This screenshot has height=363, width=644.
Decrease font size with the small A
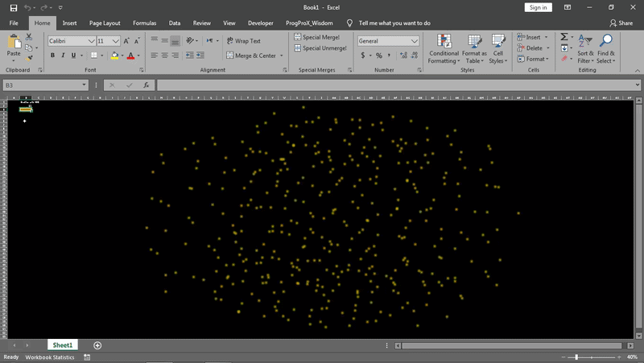click(x=137, y=41)
